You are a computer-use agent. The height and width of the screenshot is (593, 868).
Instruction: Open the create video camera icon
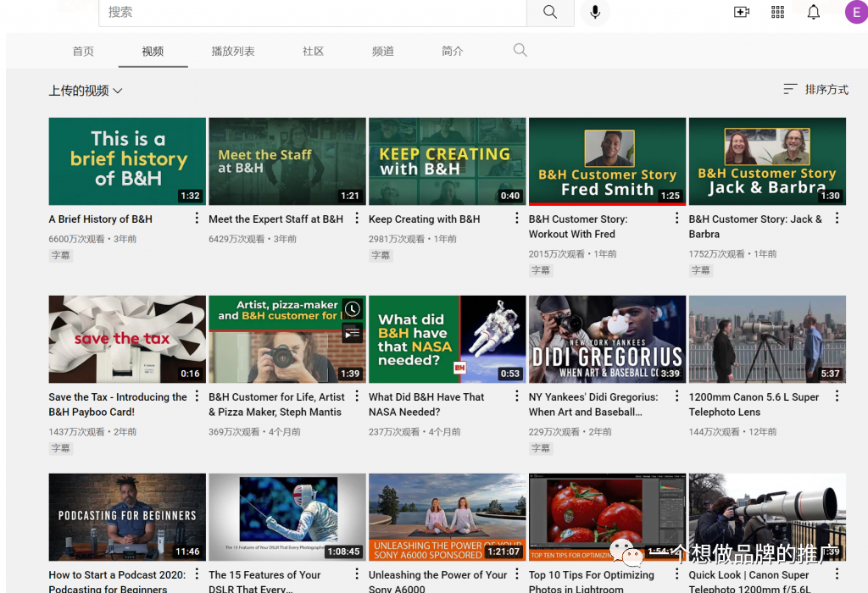click(742, 12)
